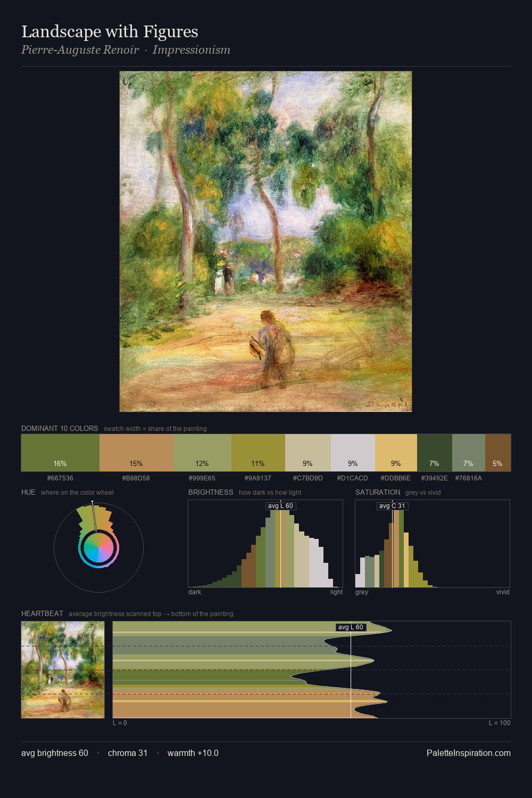Click the hue color wheel

coord(98,547)
